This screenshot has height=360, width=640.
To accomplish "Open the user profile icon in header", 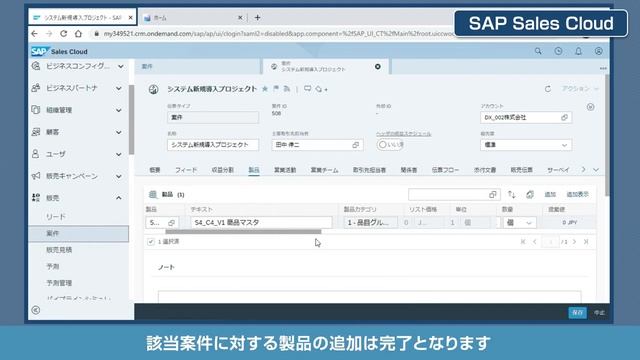I will tap(598, 51).
